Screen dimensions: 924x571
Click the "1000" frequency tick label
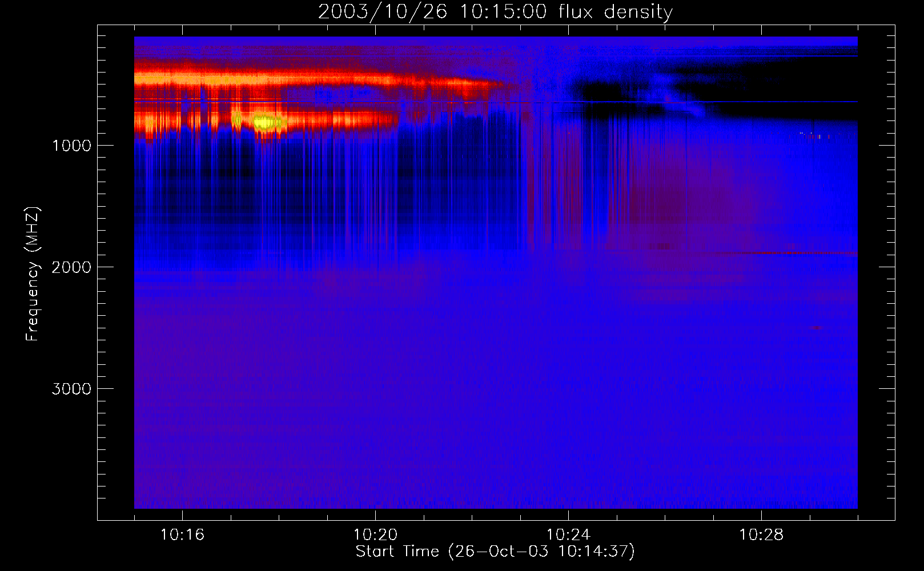click(x=71, y=146)
